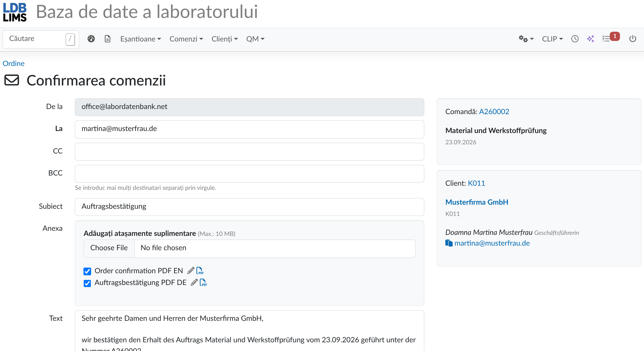This screenshot has width=644, height=351.
Task: Open client K011 link
Action: pos(476,183)
